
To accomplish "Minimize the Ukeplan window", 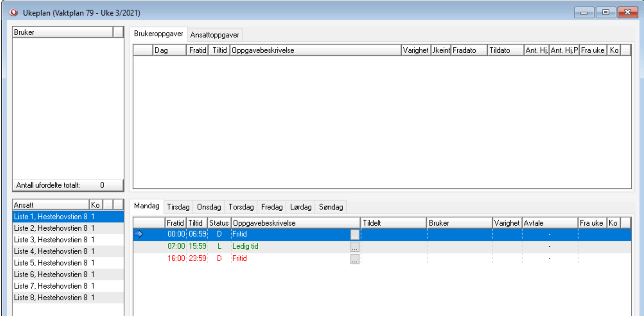I will pyautogui.click(x=584, y=12).
